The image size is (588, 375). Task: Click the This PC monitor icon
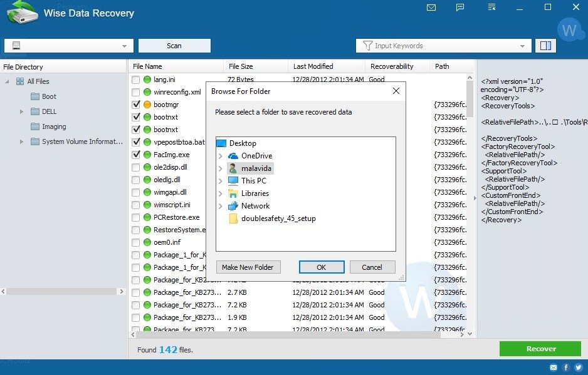233,180
